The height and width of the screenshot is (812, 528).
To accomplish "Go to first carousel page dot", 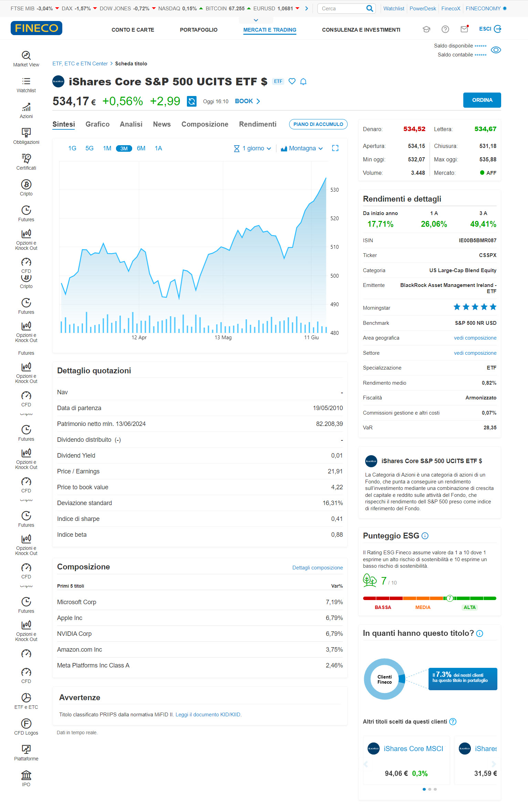I will [424, 789].
